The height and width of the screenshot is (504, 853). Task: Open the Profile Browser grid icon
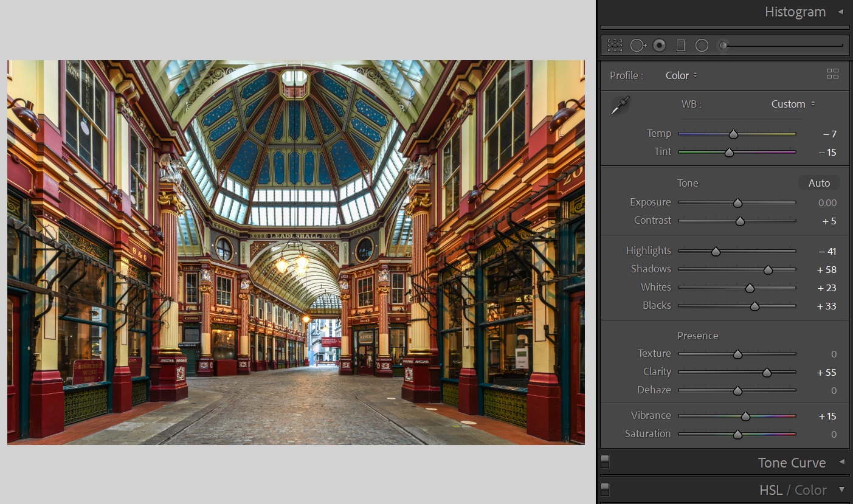832,74
